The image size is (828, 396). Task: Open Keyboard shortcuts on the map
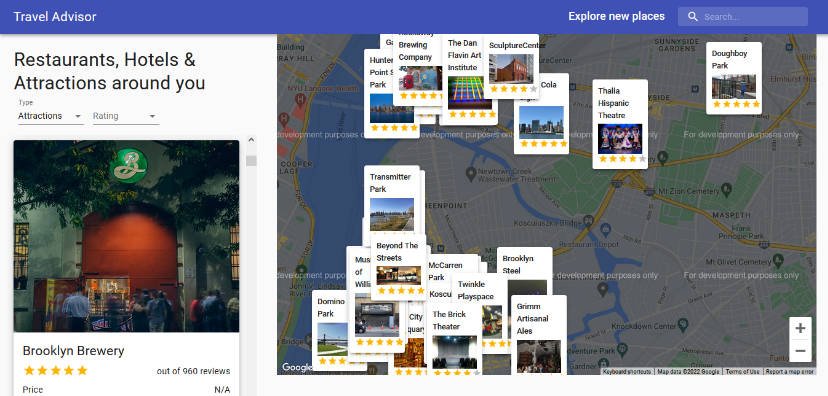coord(627,372)
